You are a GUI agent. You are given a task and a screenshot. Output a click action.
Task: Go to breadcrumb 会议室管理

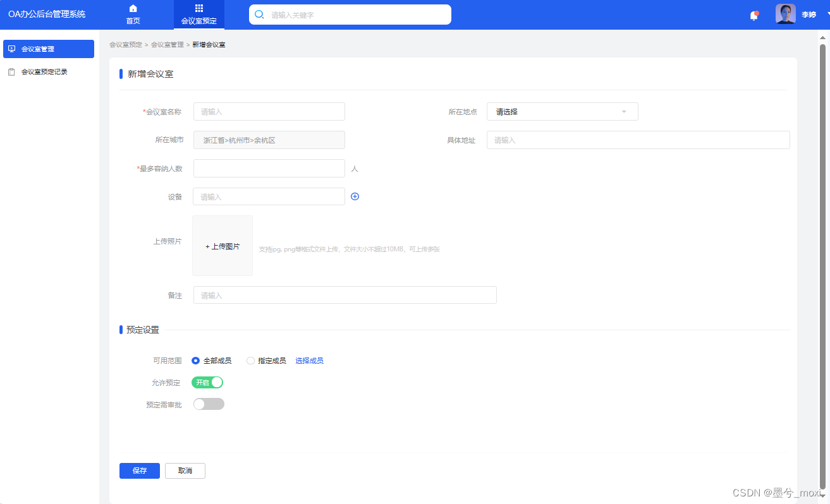(168, 45)
